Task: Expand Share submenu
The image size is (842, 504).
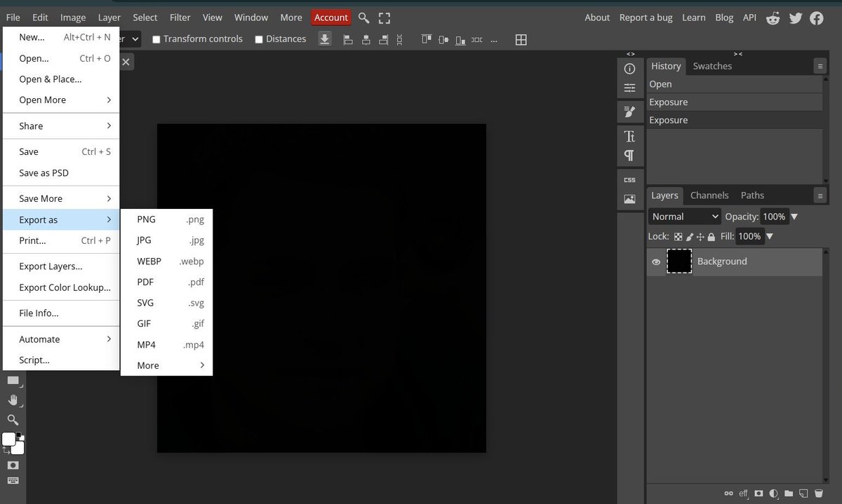Action: [x=61, y=126]
